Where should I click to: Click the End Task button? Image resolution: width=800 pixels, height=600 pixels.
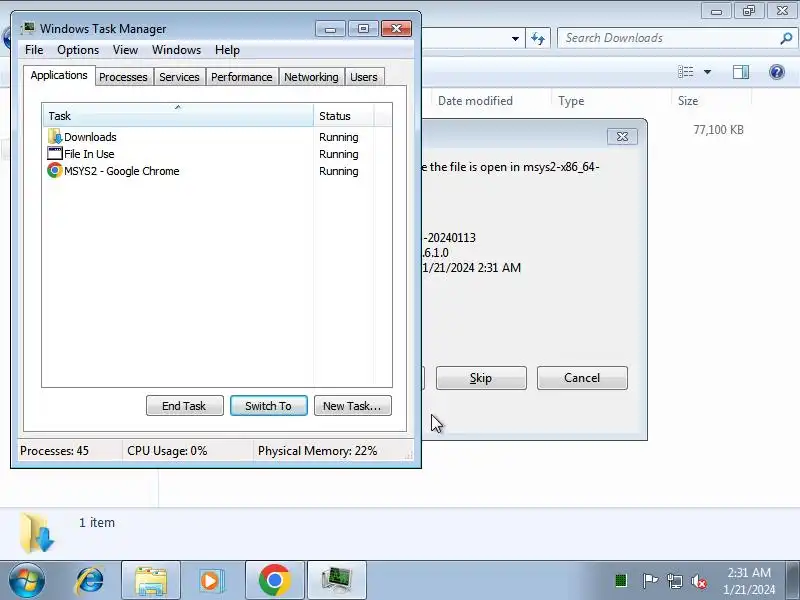(185, 406)
